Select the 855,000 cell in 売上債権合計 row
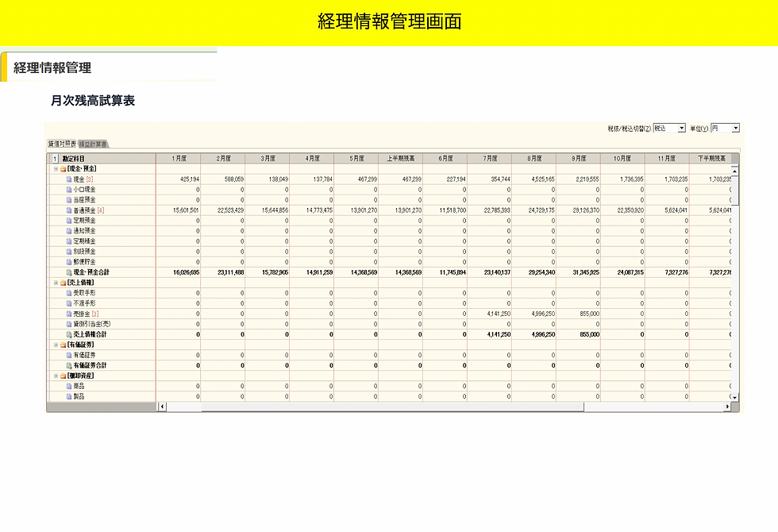The width and height of the screenshot is (778, 532). [x=578, y=334]
